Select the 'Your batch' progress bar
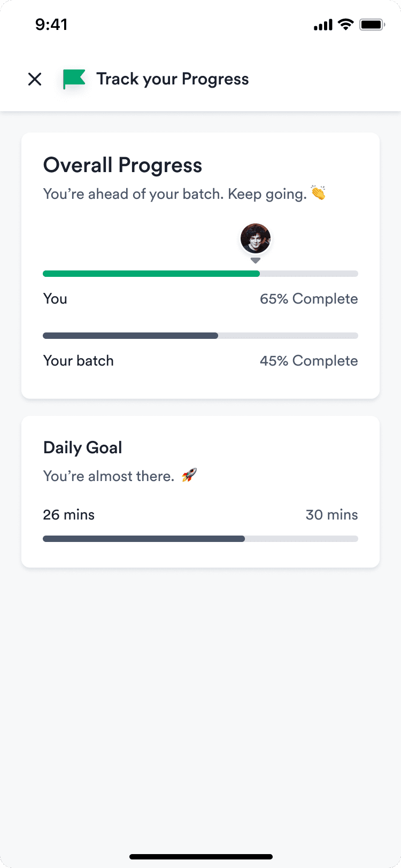 tap(200, 336)
